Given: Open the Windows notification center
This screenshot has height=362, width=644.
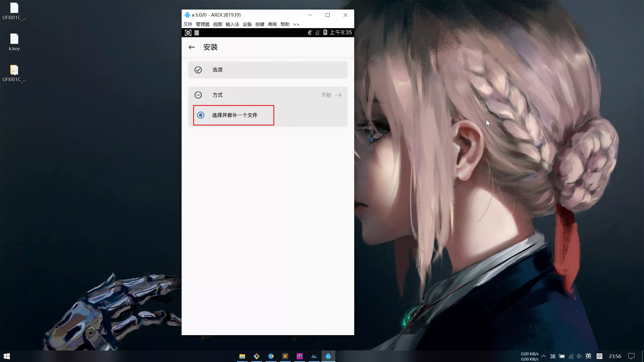Looking at the screenshot, I should [631, 356].
